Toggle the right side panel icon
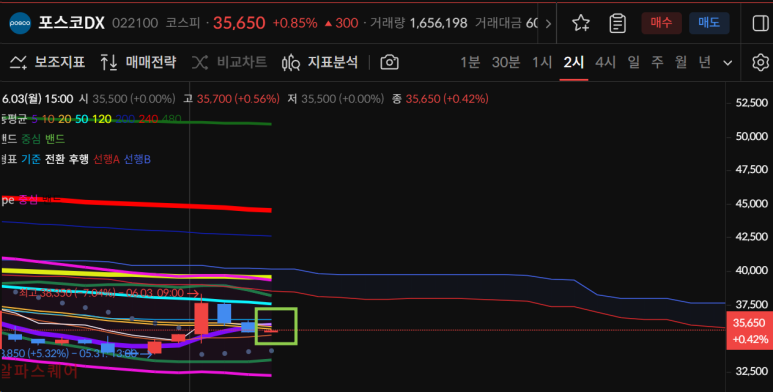The width and height of the screenshot is (773, 392). coord(761,23)
